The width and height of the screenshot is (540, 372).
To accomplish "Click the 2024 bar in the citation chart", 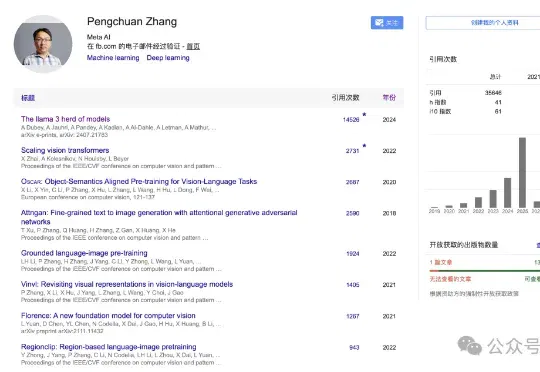I will tap(507, 193).
